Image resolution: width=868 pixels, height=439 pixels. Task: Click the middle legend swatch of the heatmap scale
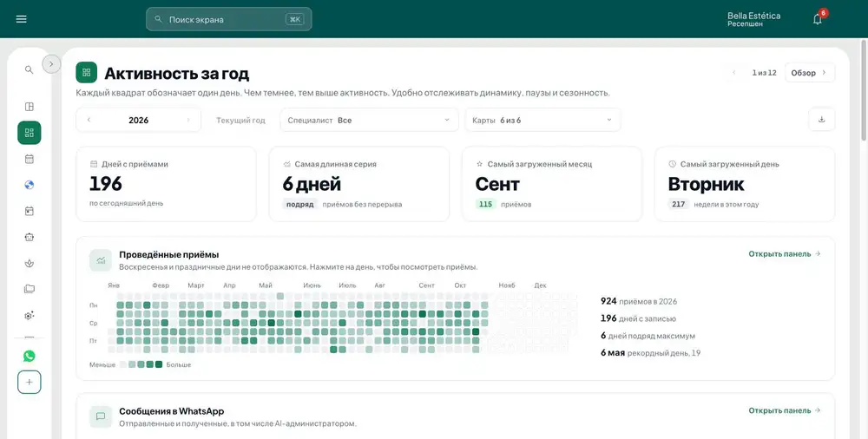click(x=141, y=364)
